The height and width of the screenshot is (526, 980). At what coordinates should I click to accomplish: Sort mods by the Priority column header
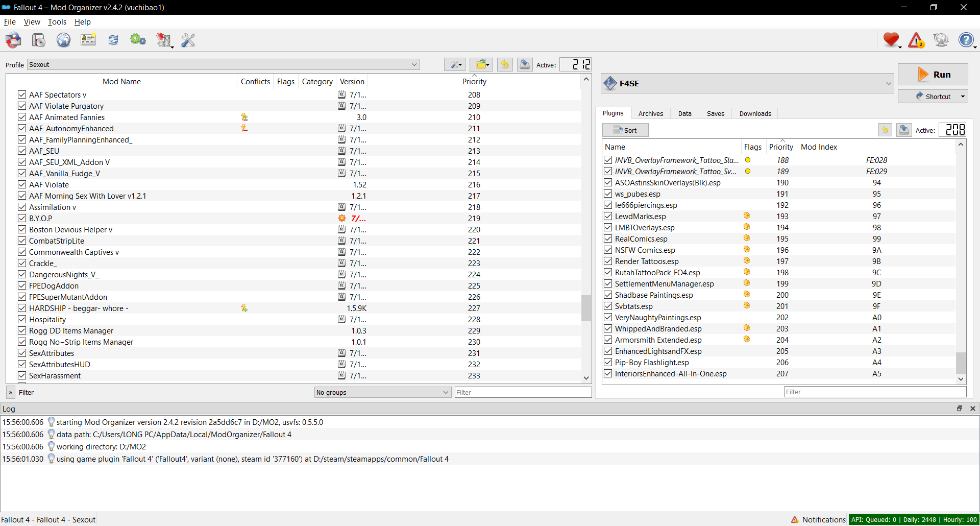[x=474, y=82]
